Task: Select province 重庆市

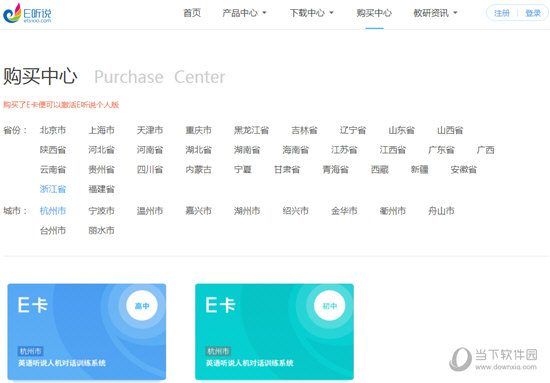Action: (x=199, y=130)
